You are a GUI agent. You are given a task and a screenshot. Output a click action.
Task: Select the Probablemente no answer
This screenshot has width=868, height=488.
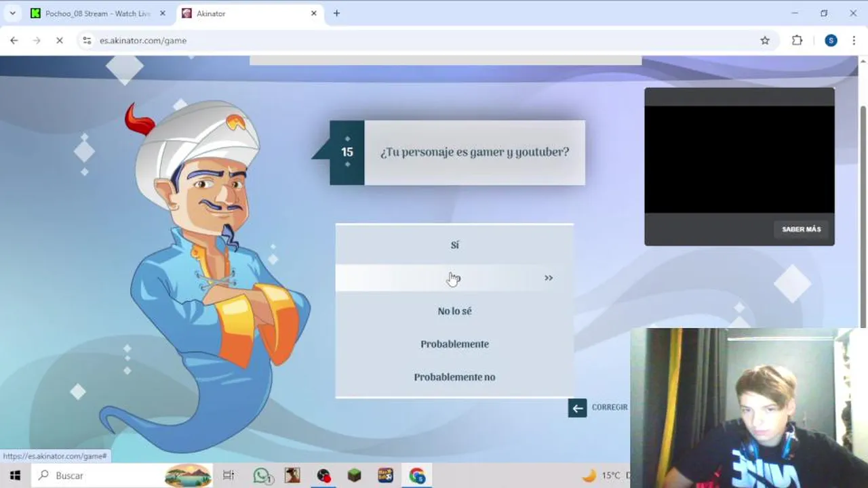tap(454, 377)
